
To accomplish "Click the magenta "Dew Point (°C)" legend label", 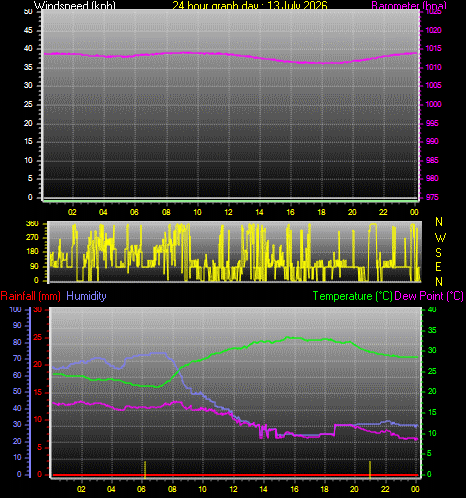I will coord(429,296).
